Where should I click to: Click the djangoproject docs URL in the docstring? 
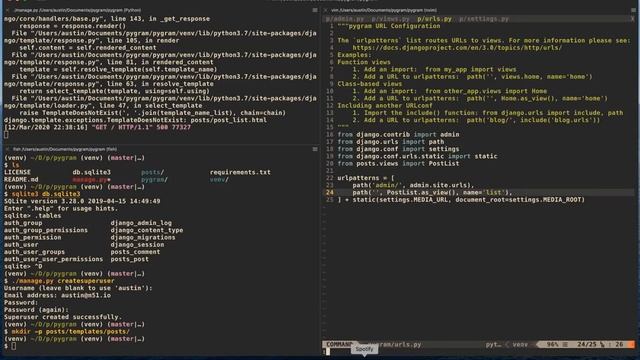(x=457, y=48)
